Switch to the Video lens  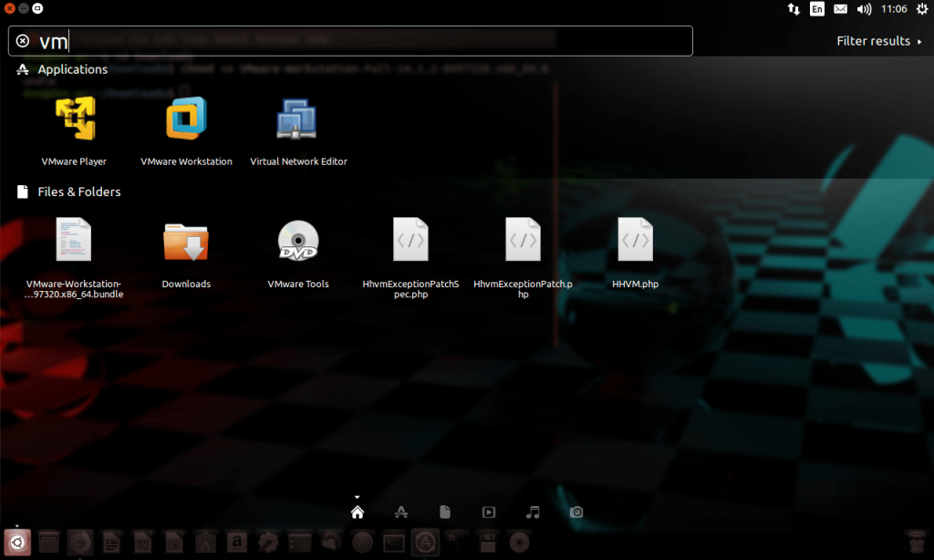[489, 513]
